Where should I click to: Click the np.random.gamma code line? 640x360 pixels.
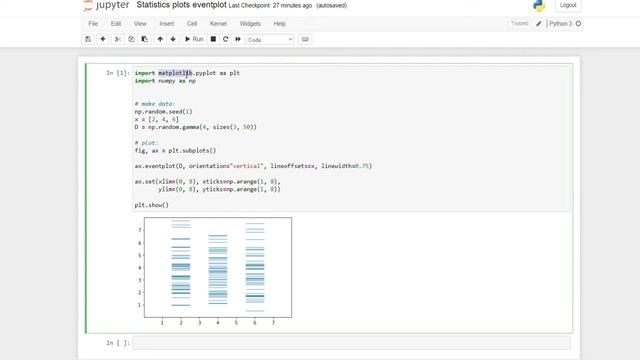[196, 127]
